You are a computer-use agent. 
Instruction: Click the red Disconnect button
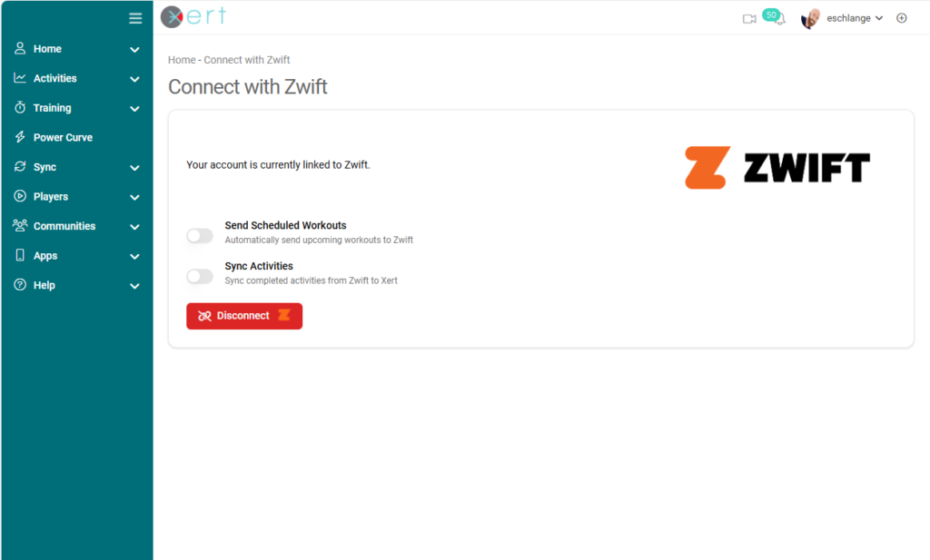[244, 316]
